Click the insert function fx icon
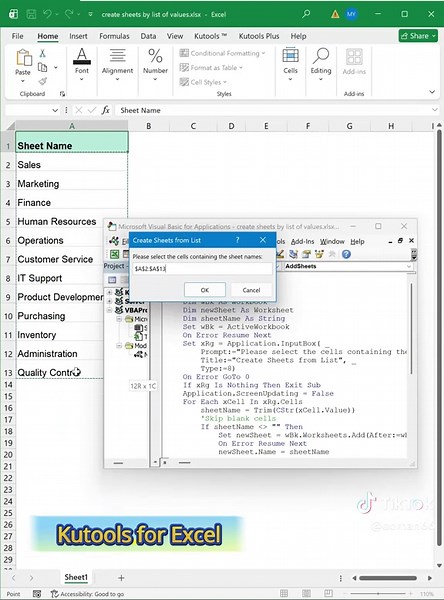 (105, 110)
